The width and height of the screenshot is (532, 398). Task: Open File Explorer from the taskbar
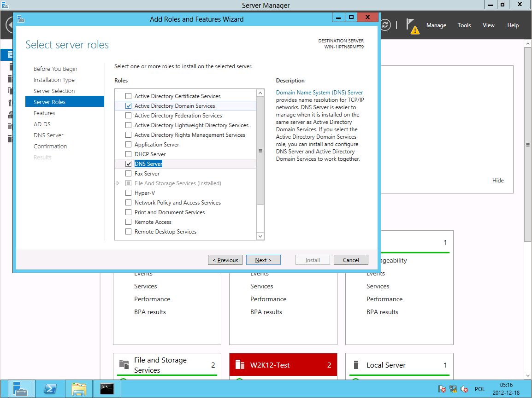[79, 389]
